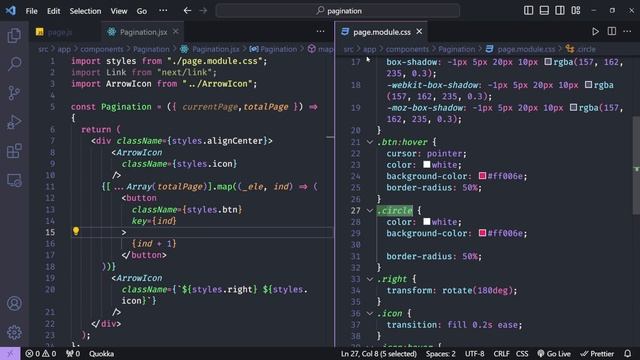Switch to the page.module.css tab

pyautogui.click(x=382, y=32)
